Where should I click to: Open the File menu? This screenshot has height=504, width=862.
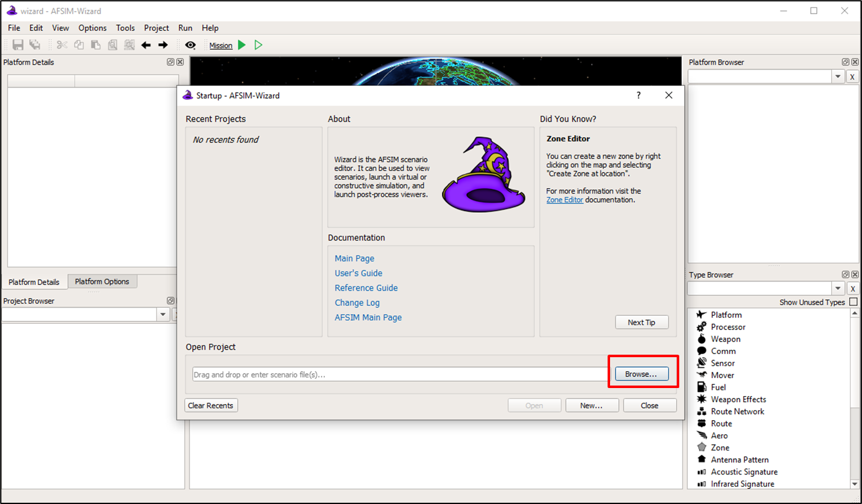[14, 28]
